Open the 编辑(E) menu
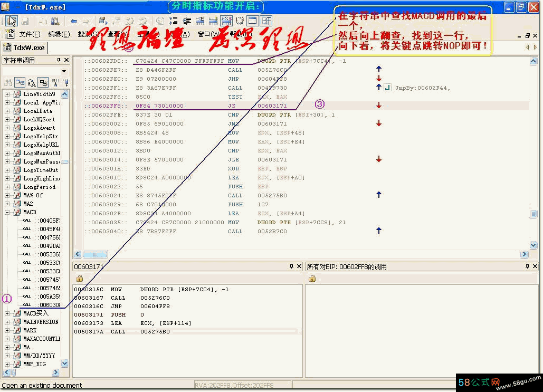 (59, 34)
